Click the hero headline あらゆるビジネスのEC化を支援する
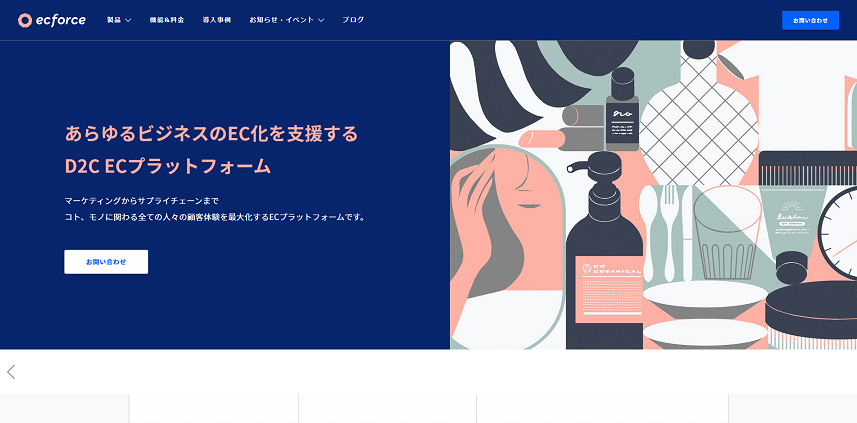Image resolution: width=857 pixels, height=423 pixels. pyautogui.click(x=211, y=133)
